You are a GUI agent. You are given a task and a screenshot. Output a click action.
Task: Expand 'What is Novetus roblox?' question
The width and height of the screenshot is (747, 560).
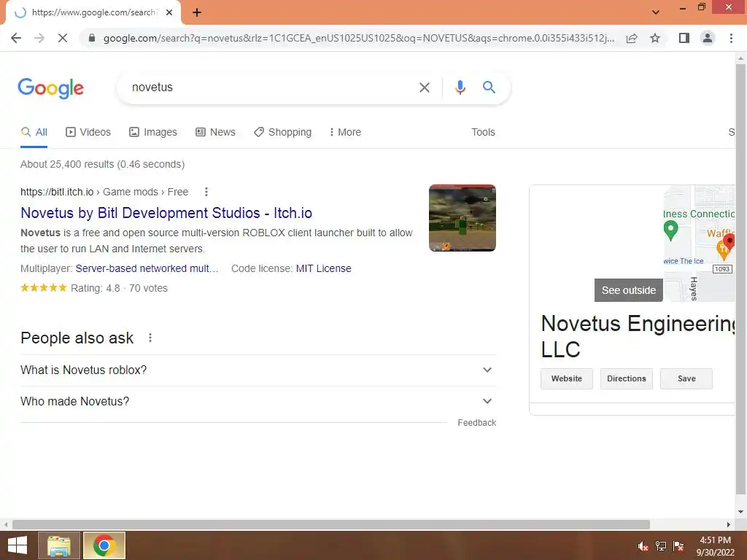(x=258, y=370)
